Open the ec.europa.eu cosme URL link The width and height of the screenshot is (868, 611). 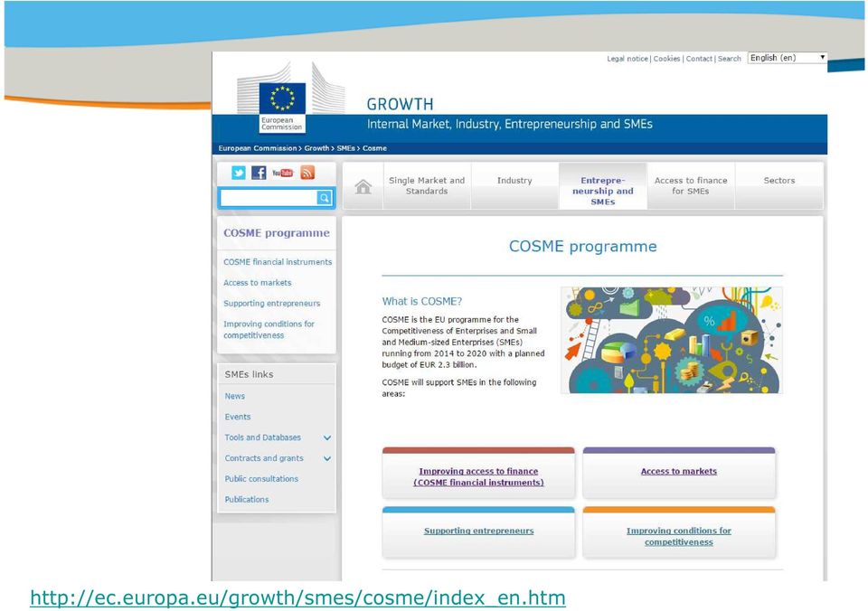297,597
